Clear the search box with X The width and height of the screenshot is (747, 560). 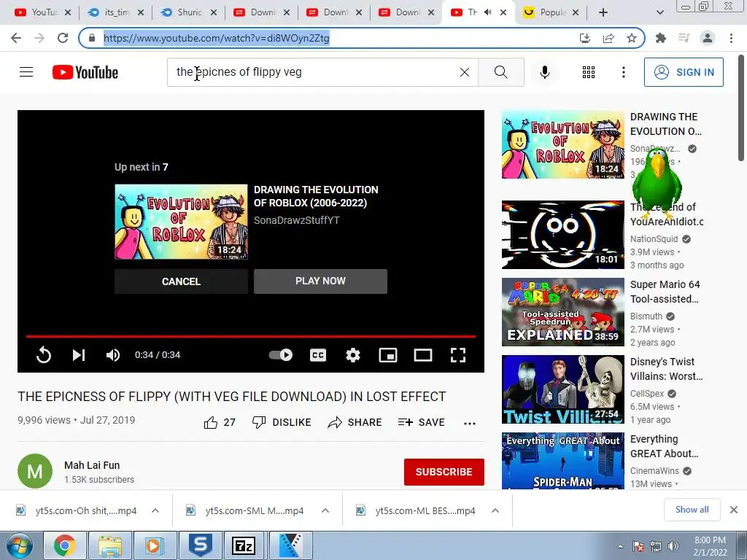(x=465, y=72)
